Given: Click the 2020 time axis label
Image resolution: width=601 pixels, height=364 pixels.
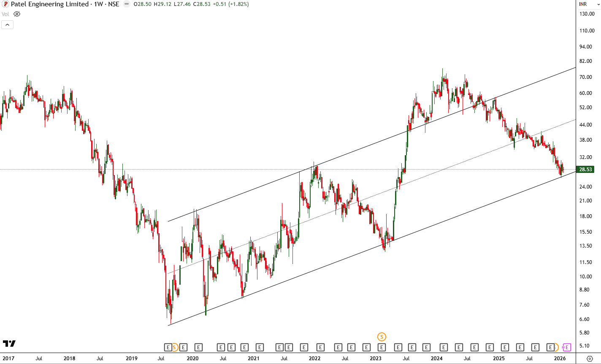Looking at the screenshot, I should click(x=192, y=359).
